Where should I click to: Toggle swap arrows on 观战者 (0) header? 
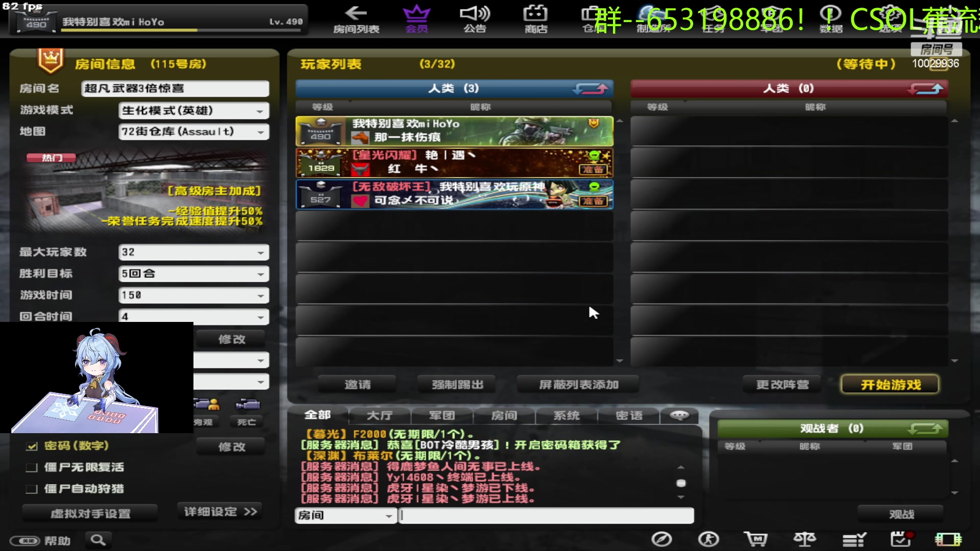click(925, 429)
